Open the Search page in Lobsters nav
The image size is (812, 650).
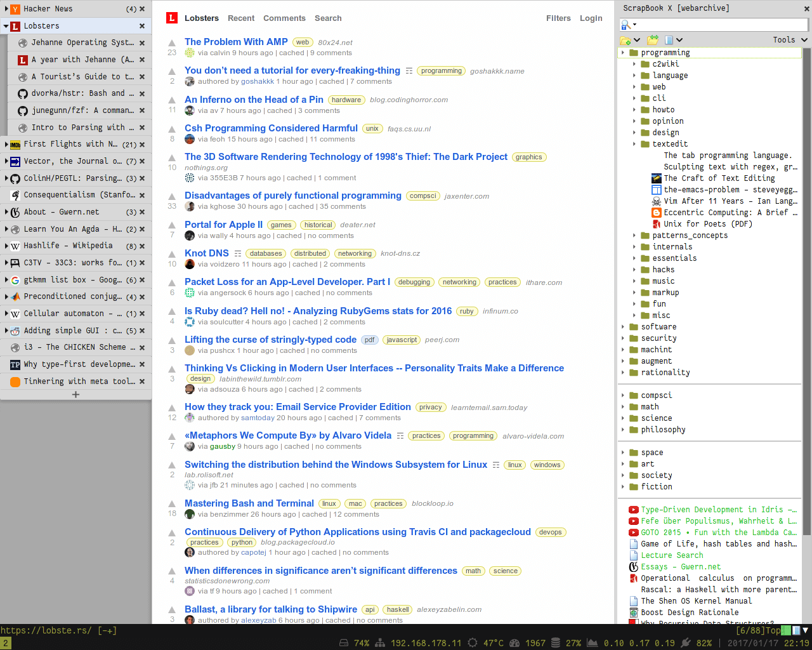point(328,18)
